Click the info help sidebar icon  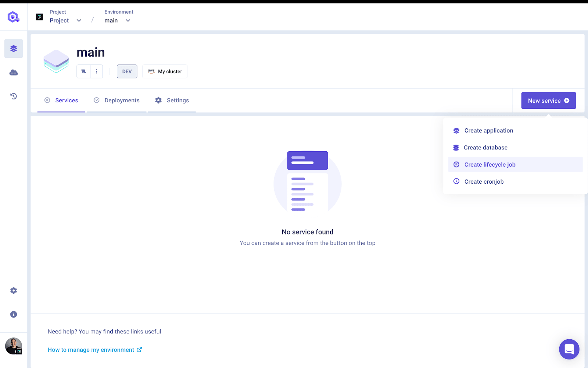tap(14, 314)
